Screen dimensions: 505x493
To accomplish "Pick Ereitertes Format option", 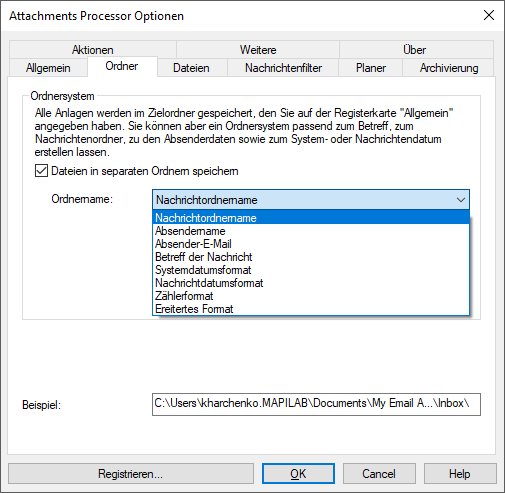I will [x=311, y=309].
